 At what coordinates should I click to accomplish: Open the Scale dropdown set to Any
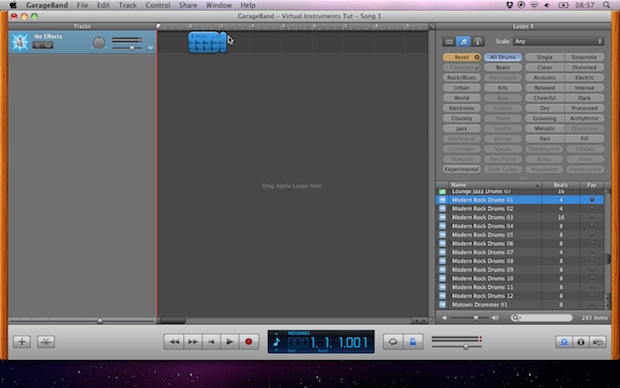click(558, 41)
